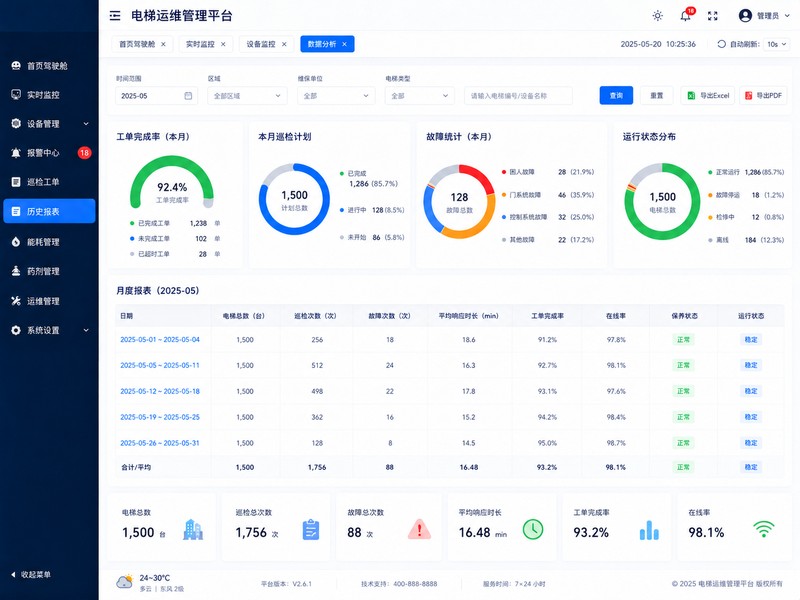Focus the elevator number search field
800x600 pixels.
[518, 95]
